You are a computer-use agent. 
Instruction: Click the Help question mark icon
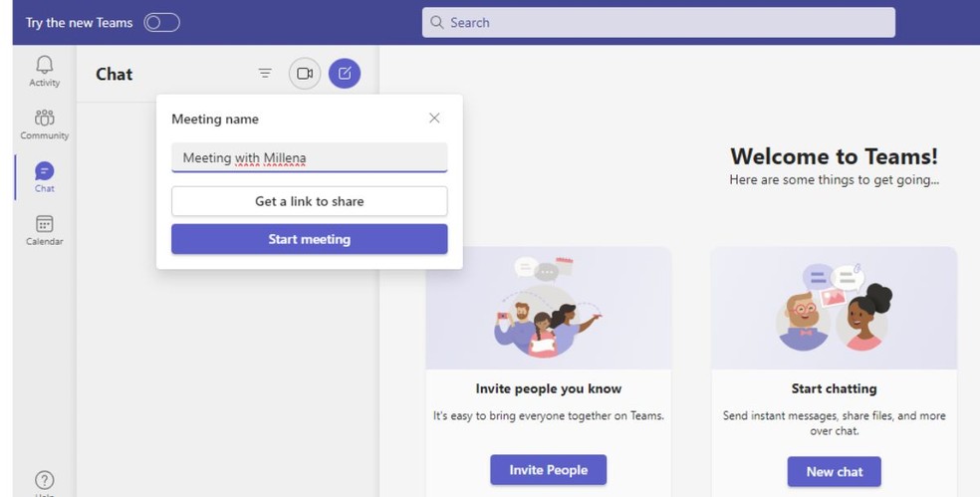pyautogui.click(x=45, y=480)
